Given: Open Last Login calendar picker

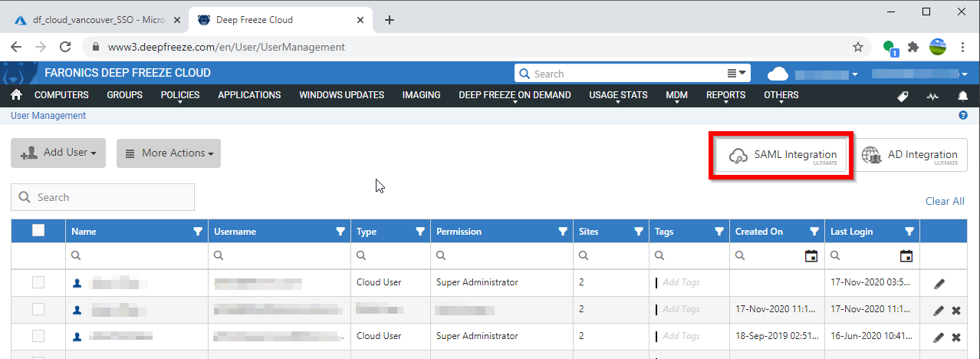Looking at the screenshot, I should pyautogui.click(x=906, y=255).
